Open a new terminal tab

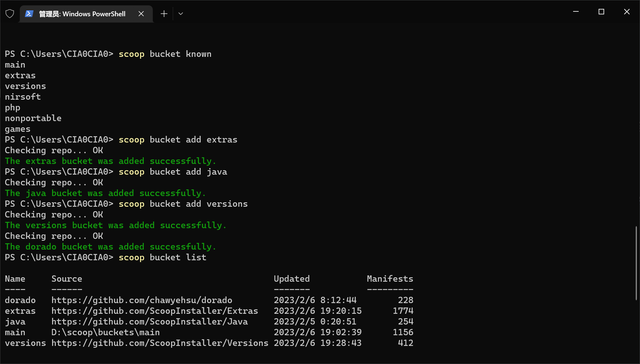164,14
